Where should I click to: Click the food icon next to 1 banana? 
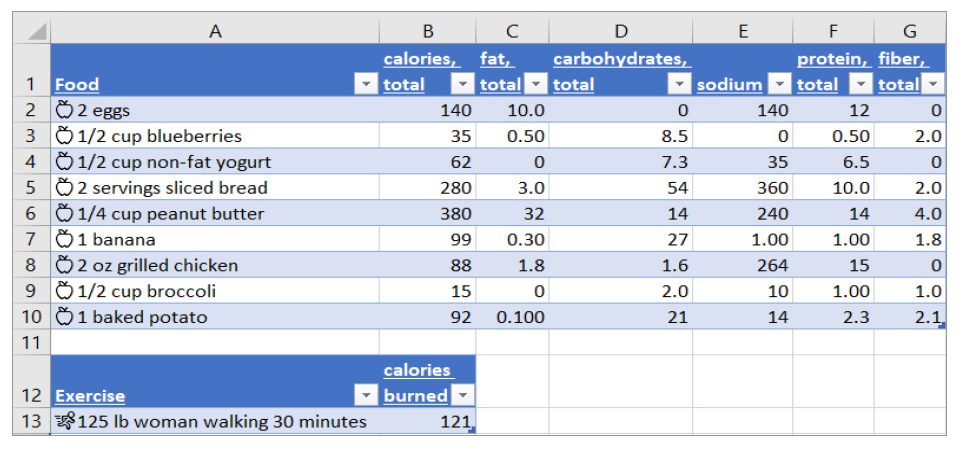(x=65, y=239)
